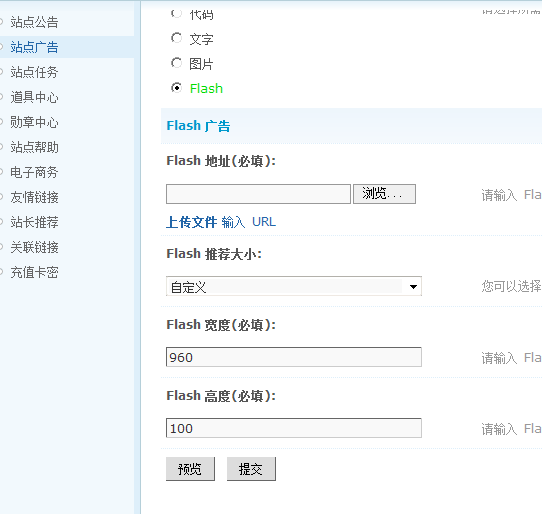Switch to 输入 URL mode

[249, 222]
